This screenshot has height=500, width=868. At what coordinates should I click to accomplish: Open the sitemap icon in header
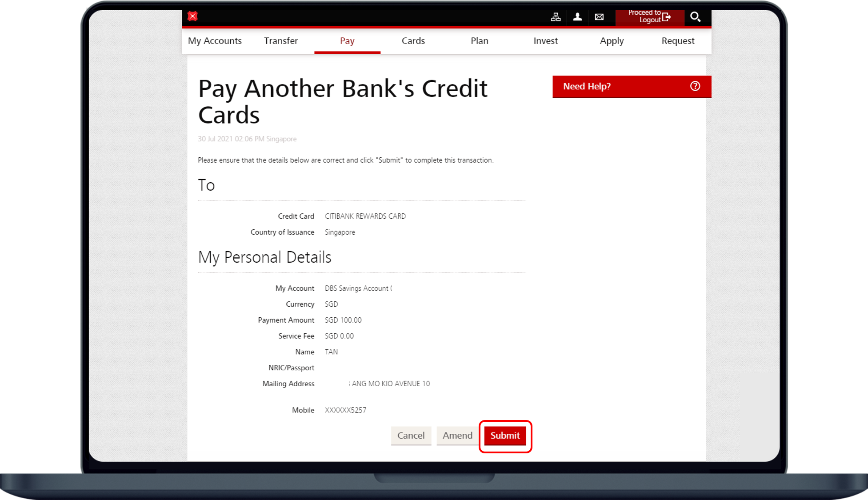[x=556, y=17]
